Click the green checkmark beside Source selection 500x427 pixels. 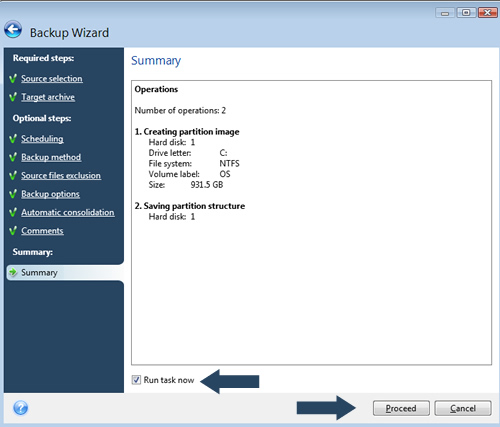coord(13,79)
